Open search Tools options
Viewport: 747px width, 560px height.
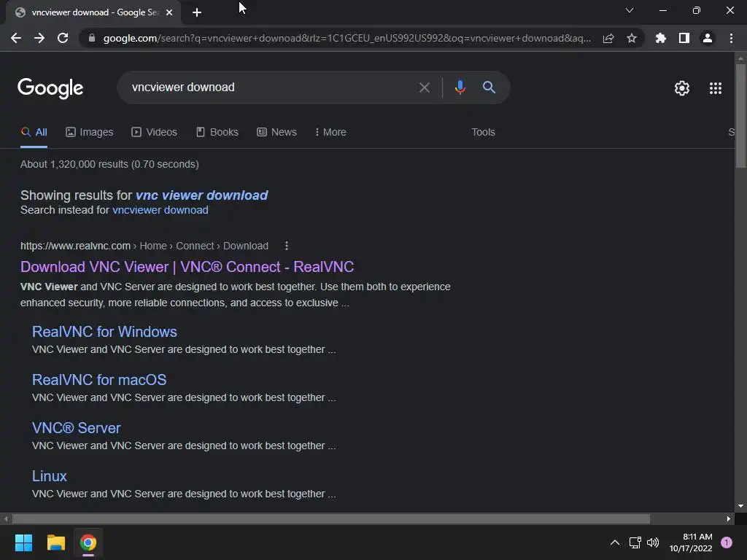483,133
